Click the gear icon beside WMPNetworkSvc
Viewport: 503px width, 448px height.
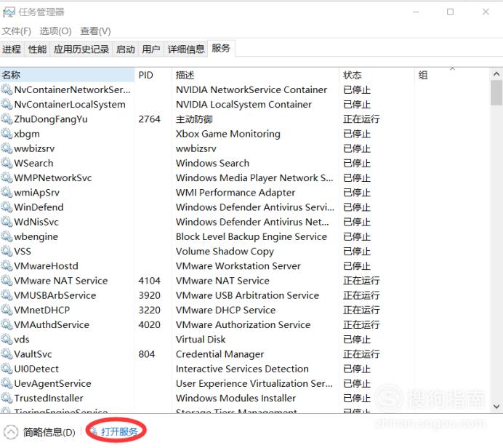click(x=7, y=177)
